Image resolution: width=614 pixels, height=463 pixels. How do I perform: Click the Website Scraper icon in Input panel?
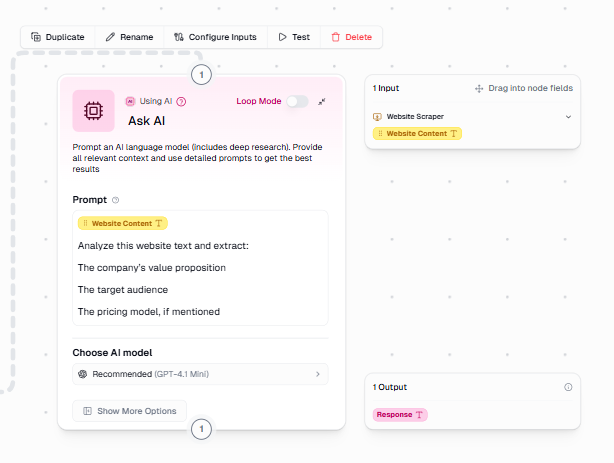point(377,116)
